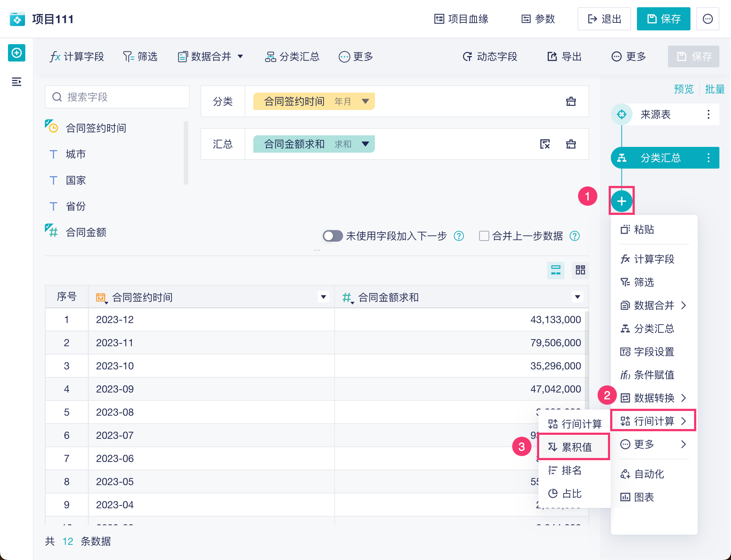Click the 预览 link
This screenshot has height=560, width=731.
(683, 89)
